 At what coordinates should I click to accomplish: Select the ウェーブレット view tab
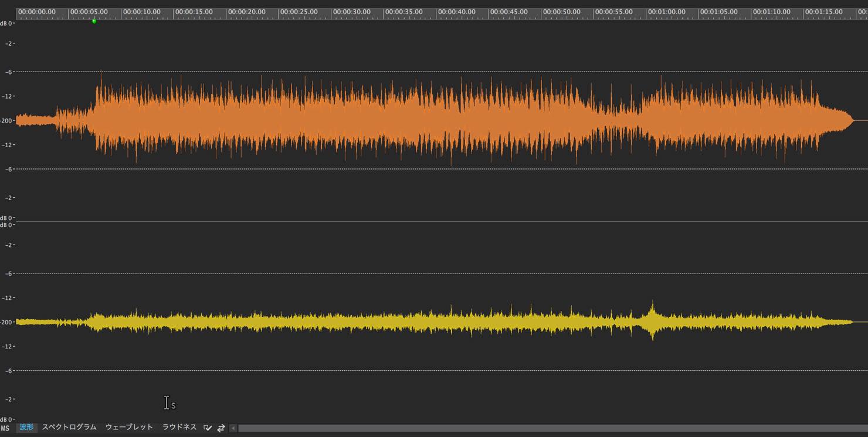[x=129, y=428]
